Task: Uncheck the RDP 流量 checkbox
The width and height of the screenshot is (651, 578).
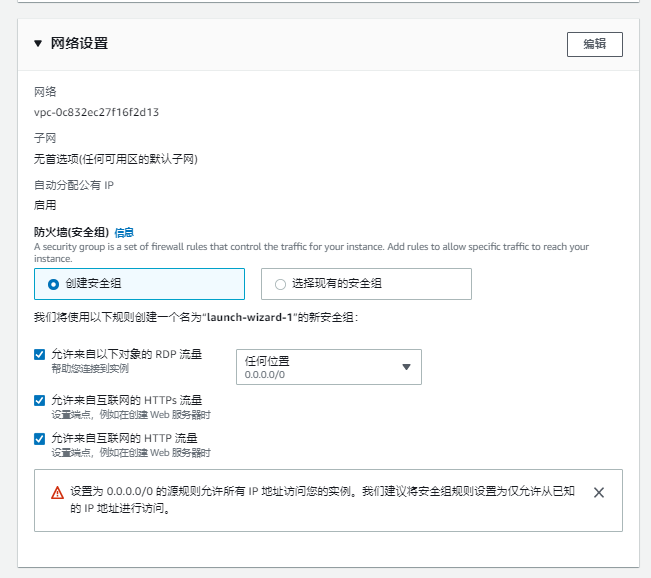Action: coord(39,355)
